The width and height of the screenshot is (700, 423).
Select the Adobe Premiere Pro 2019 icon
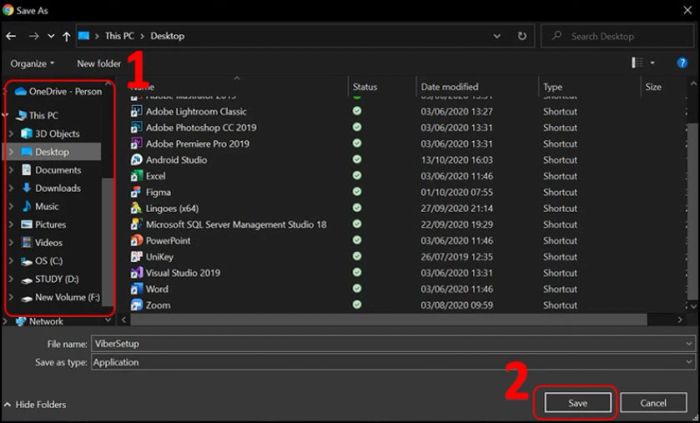click(136, 144)
